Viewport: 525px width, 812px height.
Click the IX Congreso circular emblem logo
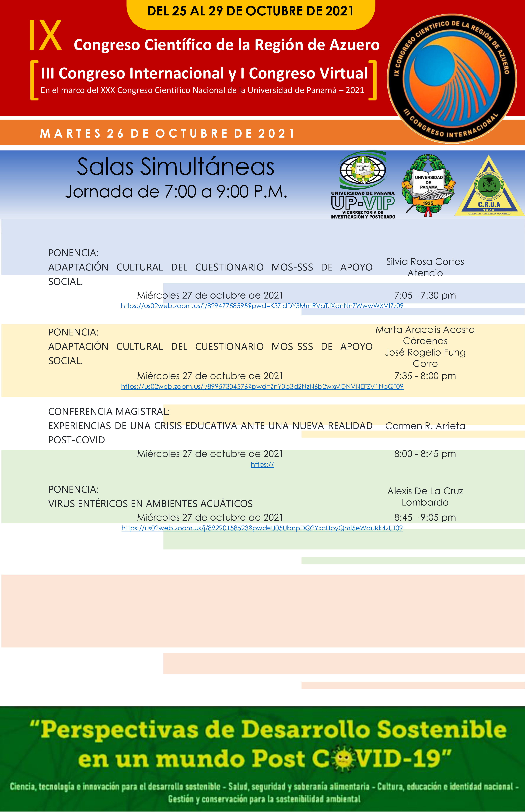click(x=452, y=78)
